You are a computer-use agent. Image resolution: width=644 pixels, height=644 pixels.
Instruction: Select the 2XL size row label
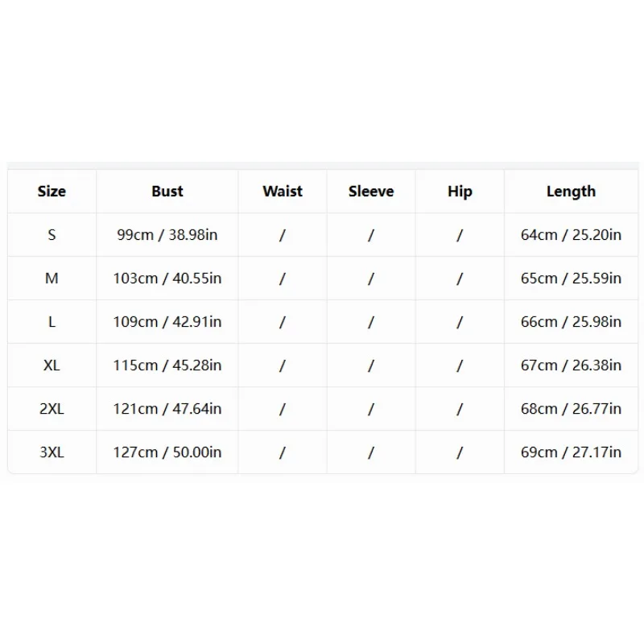coord(52,409)
